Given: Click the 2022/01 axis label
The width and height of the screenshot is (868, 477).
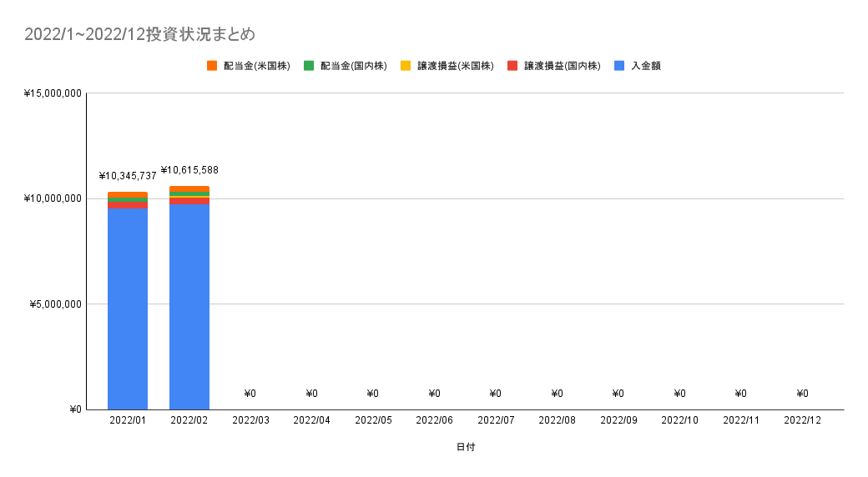Looking at the screenshot, I should pos(128,420).
